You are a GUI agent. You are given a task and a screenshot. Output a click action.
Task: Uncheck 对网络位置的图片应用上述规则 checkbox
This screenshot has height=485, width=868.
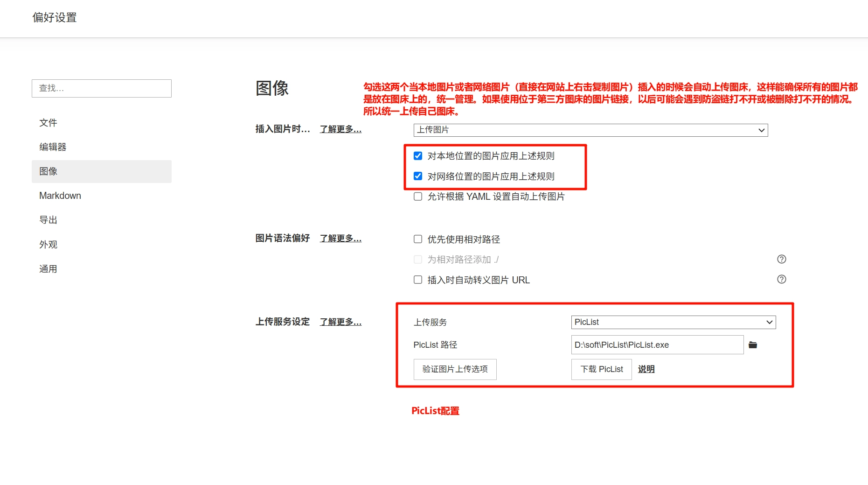click(418, 176)
